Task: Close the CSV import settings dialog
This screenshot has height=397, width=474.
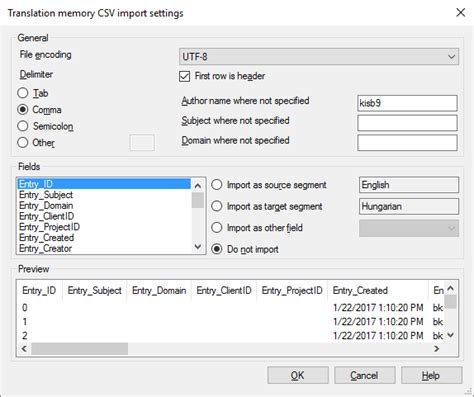Action: pos(460,13)
